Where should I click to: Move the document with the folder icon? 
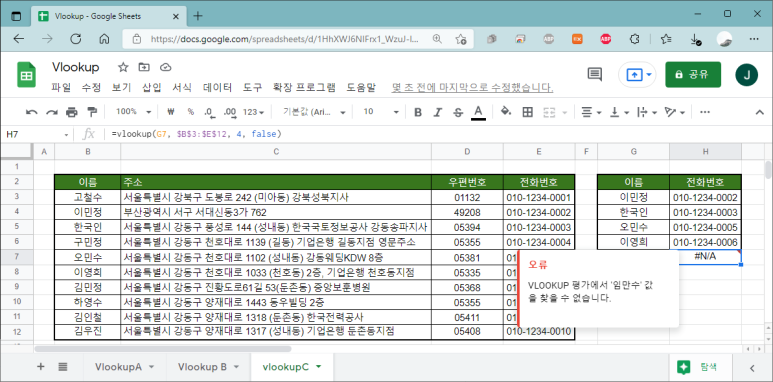pyautogui.click(x=144, y=67)
